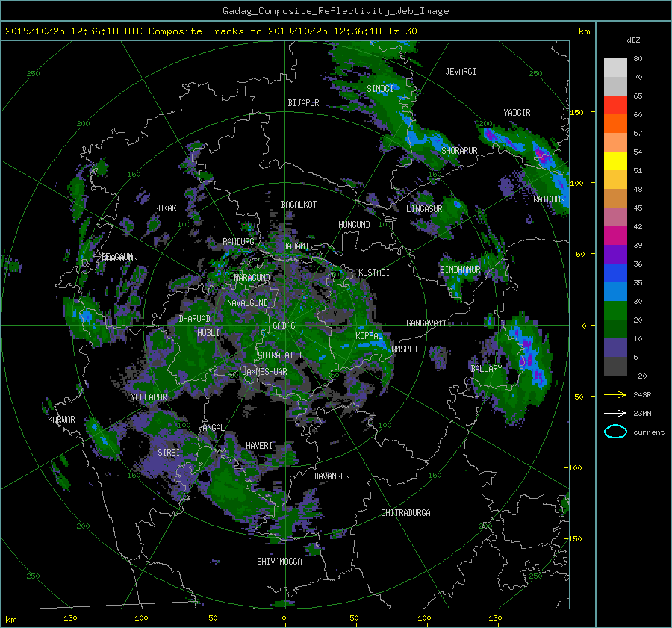Image resolution: width=672 pixels, height=628 pixels.
Task: Click the yellow 24SR track arrow icon
Action: [x=615, y=394]
